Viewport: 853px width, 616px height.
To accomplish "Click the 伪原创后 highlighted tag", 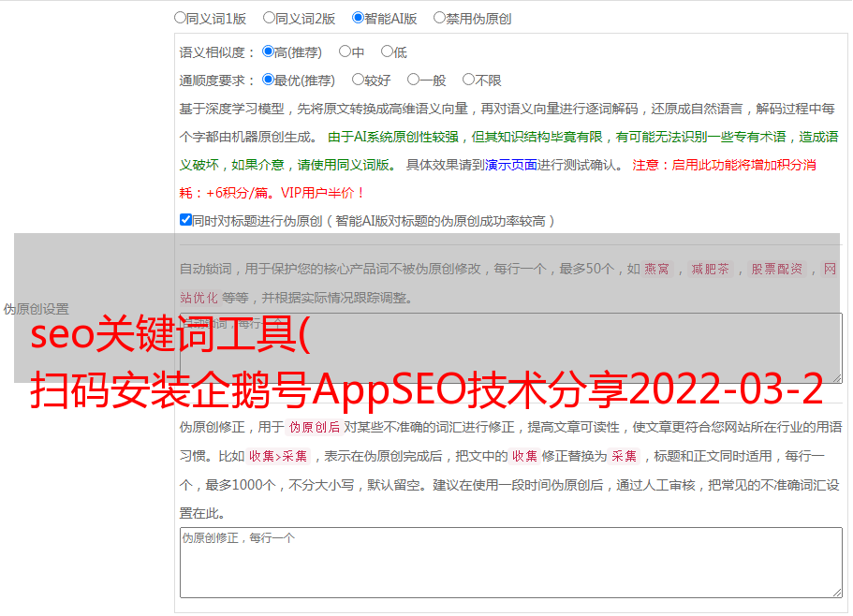I will tap(315, 427).
